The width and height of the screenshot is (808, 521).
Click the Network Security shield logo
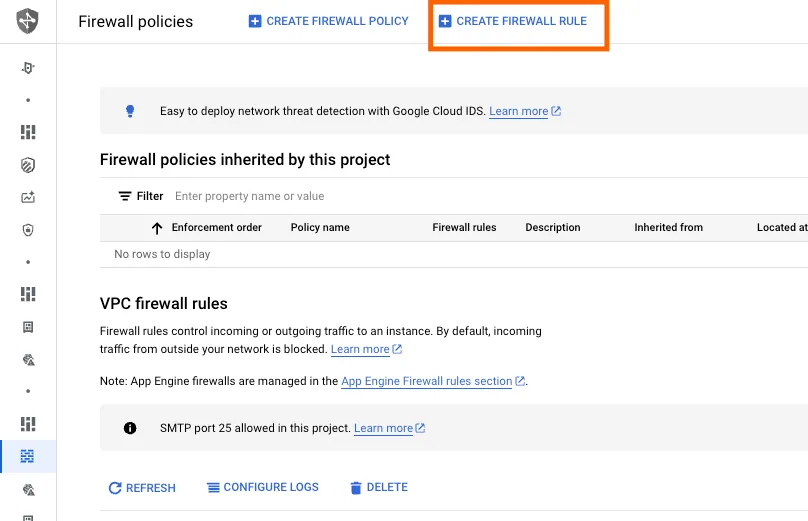(x=27, y=21)
